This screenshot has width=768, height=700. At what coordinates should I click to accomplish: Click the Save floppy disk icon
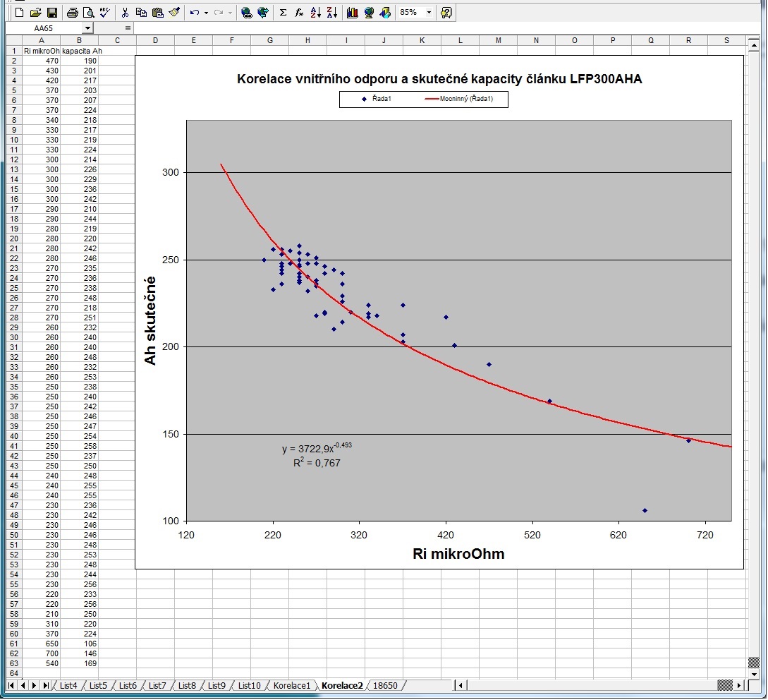51,12
